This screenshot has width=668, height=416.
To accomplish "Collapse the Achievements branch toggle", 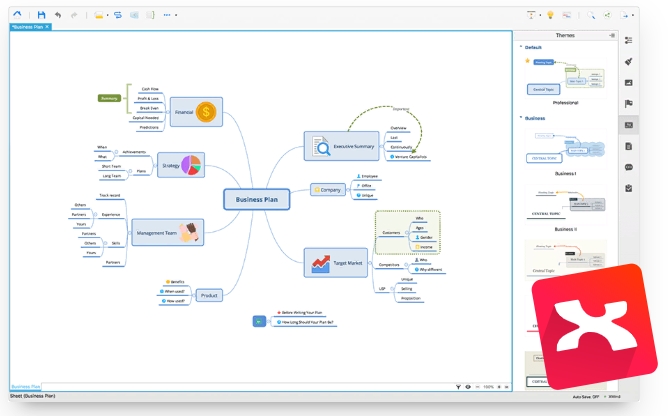I will pyautogui.click(x=116, y=152).
